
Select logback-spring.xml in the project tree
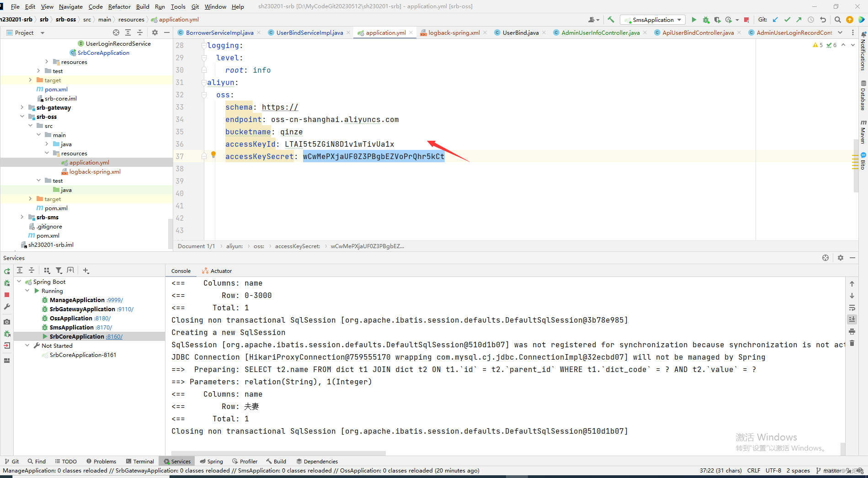95,172
